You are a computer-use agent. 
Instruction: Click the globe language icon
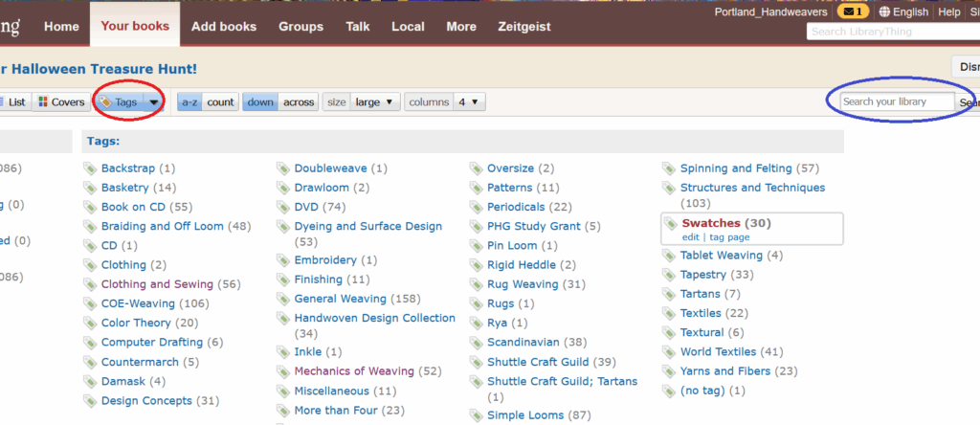pos(884,11)
